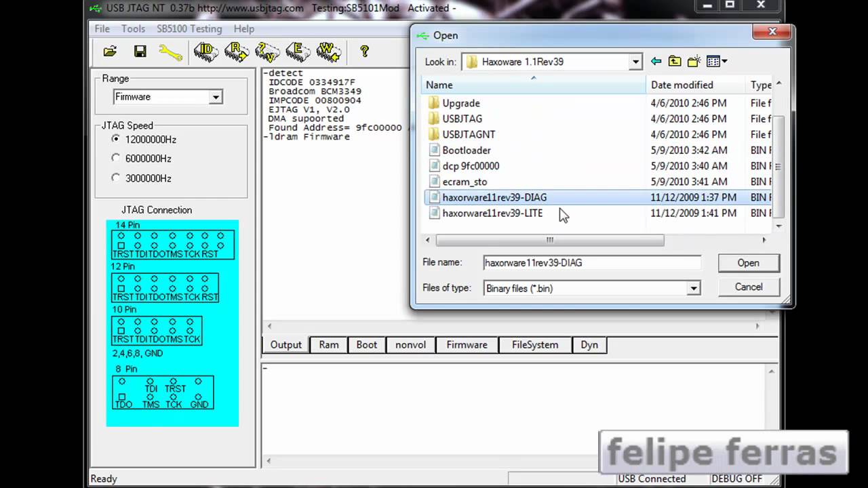Open the View Menu icon in the Open dialog
The width and height of the screenshot is (868, 488).
716,62
